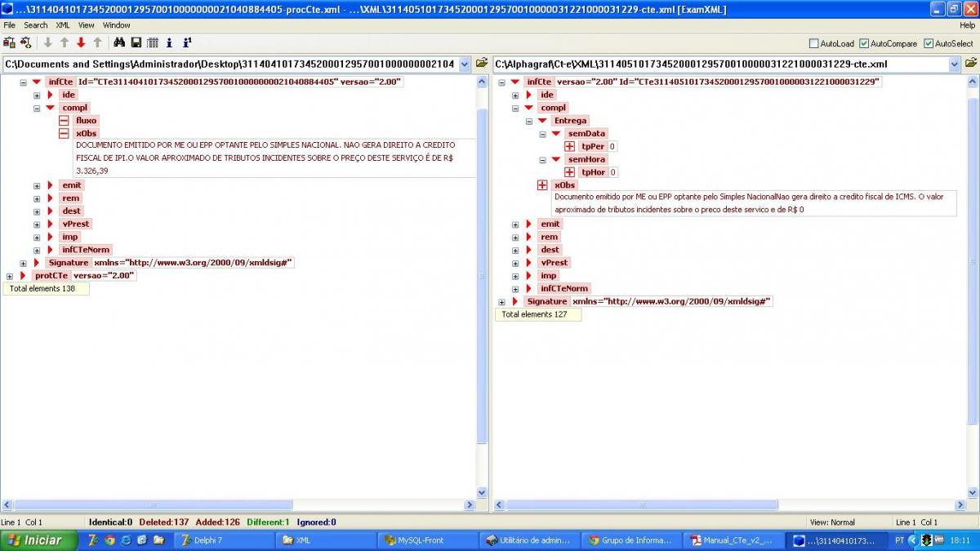980x551 pixels.
Task: Click the blue 'i' information icon
Action: click(169, 42)
